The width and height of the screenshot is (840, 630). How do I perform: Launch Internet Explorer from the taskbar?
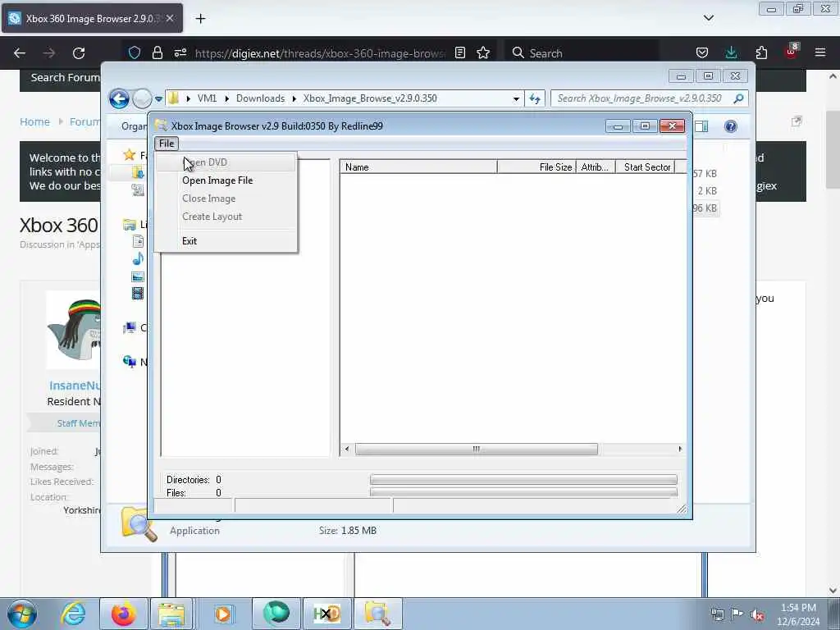pos(73,614)
